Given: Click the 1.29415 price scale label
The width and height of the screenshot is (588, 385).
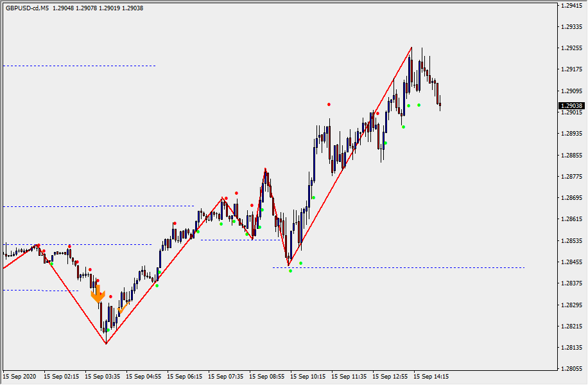Looking at the screenshot, I should pos(571,6).
